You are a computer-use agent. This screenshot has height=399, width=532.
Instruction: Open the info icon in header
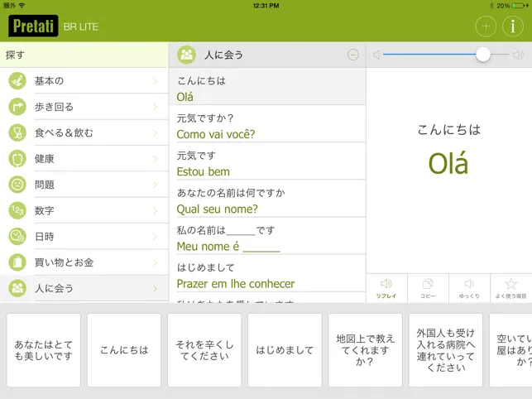[x=513, y=26]
